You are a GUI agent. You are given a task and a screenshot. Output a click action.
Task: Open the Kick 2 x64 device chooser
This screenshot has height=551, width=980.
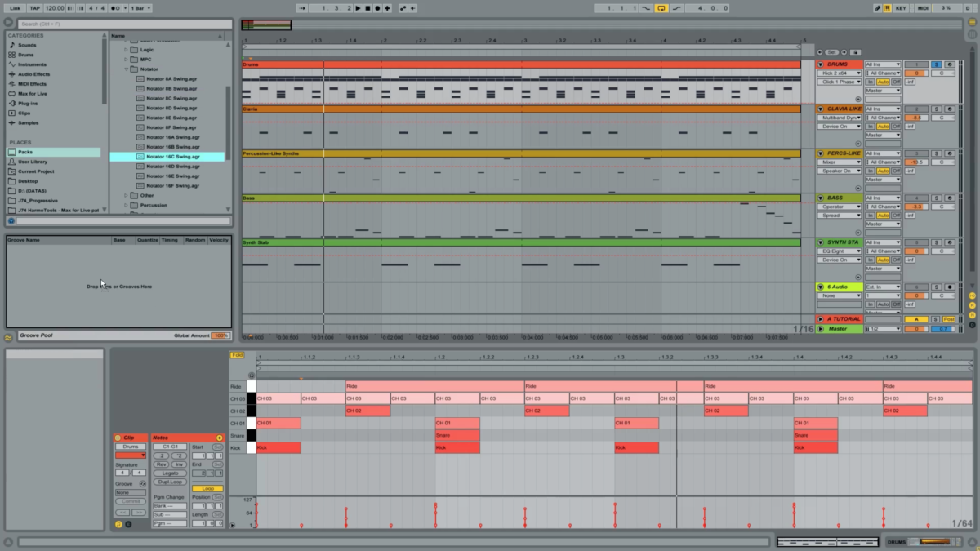(x=839, y=73)
